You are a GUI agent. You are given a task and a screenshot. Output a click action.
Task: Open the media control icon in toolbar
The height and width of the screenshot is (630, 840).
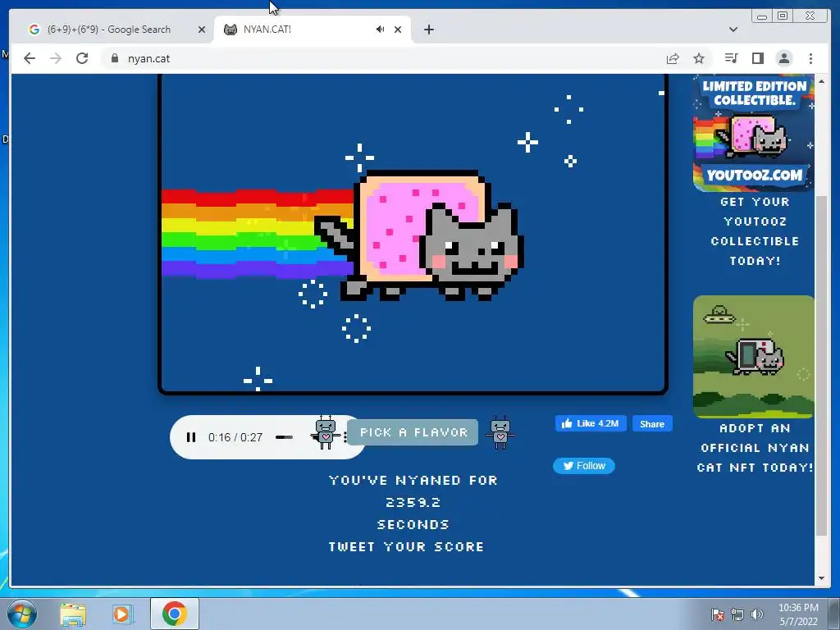pyautogui.click(x=731, y=58)
